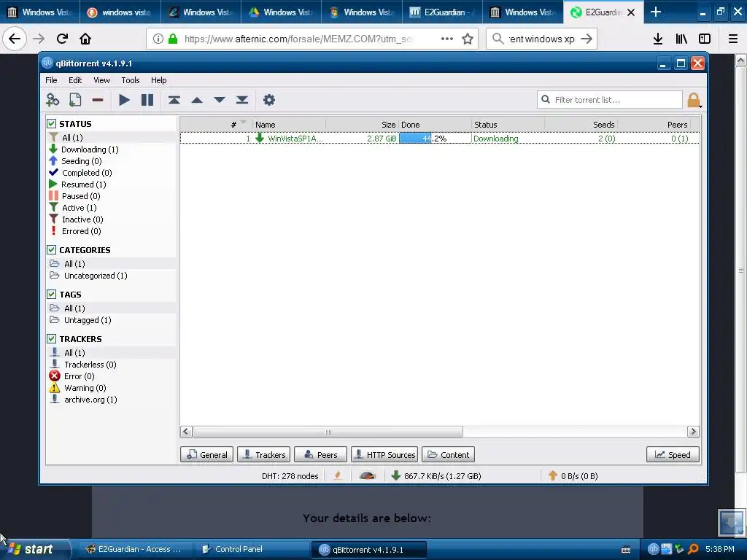Click the Filter torrent list search field

pyautogui.click(x=610, y=99)
